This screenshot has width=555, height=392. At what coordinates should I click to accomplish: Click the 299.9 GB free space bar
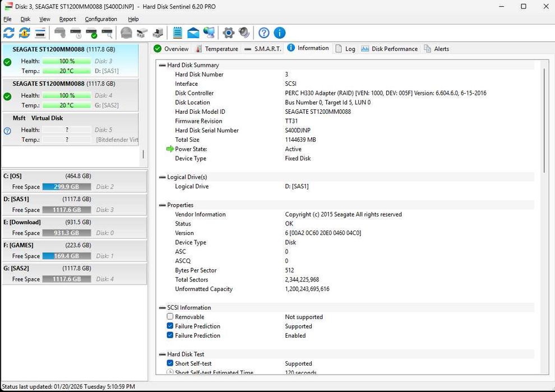[67, 187]
